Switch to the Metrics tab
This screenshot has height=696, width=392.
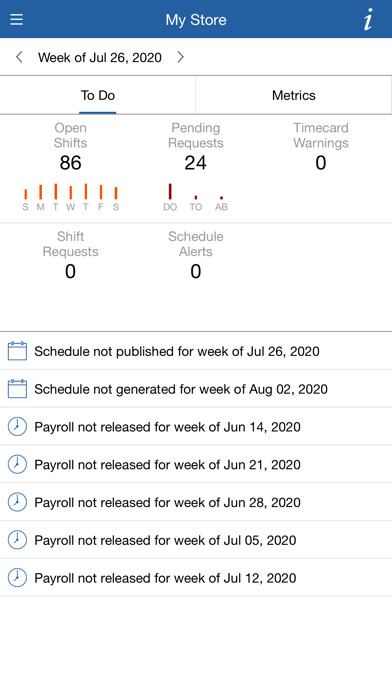(x=294, y=95)
